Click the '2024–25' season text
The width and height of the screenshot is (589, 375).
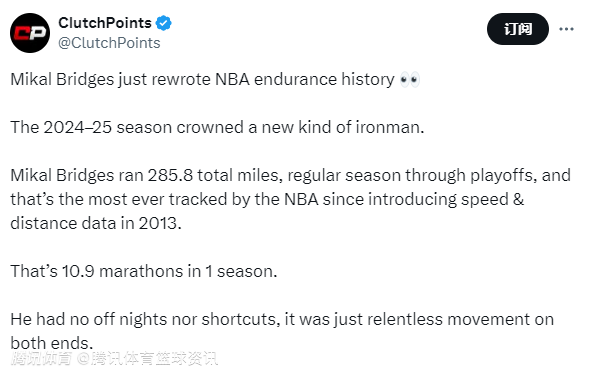click(78, 127)
